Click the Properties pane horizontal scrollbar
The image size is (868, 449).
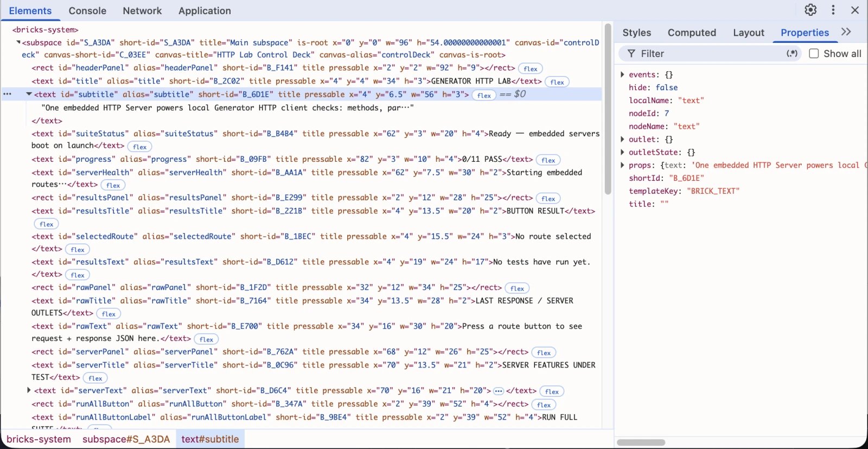tap(641, 442)
